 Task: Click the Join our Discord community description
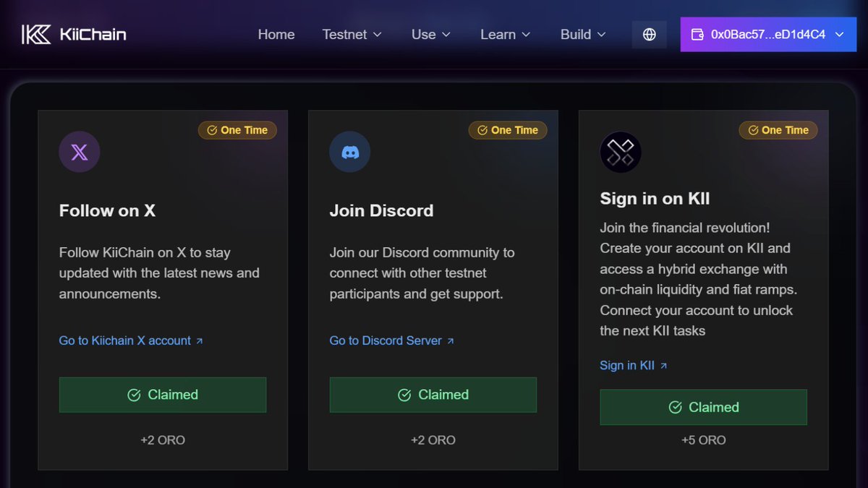422,273
